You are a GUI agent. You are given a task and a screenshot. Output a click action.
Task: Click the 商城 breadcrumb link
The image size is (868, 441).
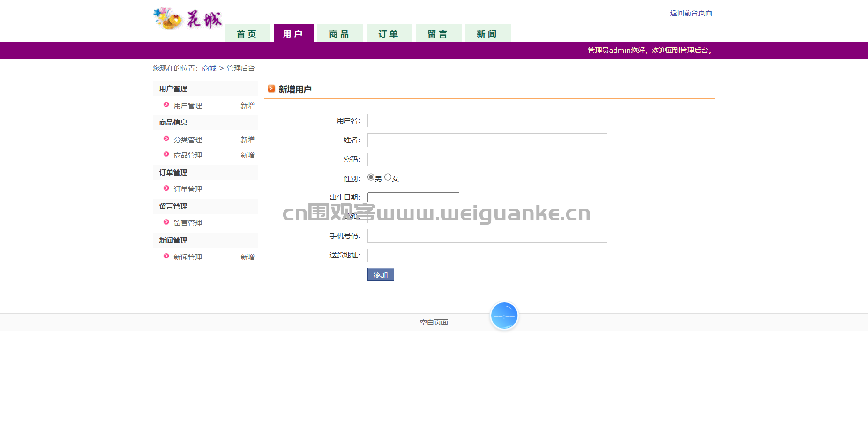tap(209, 68)
